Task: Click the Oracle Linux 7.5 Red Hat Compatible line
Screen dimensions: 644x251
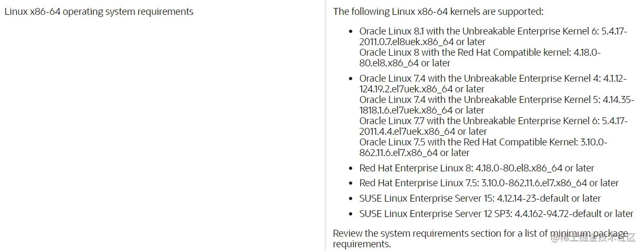Action: [483, 142]
